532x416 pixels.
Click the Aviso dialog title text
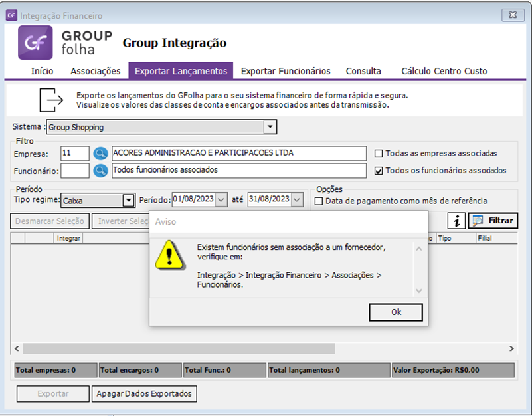click(x=165, y=222)
